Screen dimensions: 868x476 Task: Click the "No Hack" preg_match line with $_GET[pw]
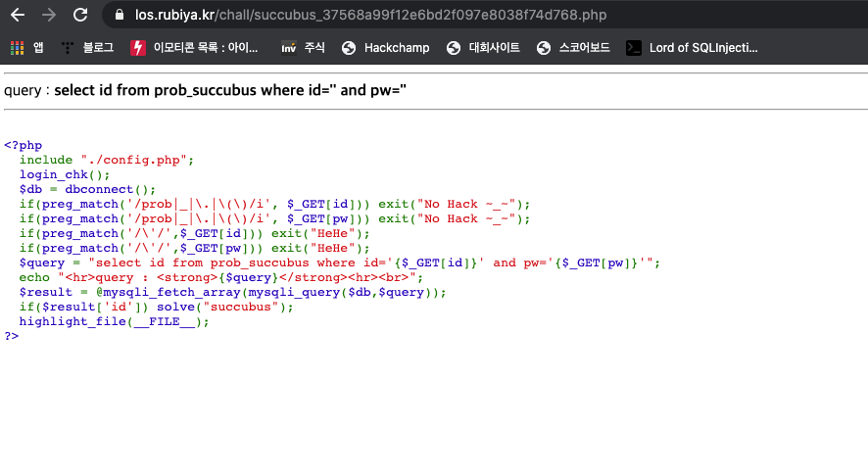pyautogui.click(x=274, y=218)
